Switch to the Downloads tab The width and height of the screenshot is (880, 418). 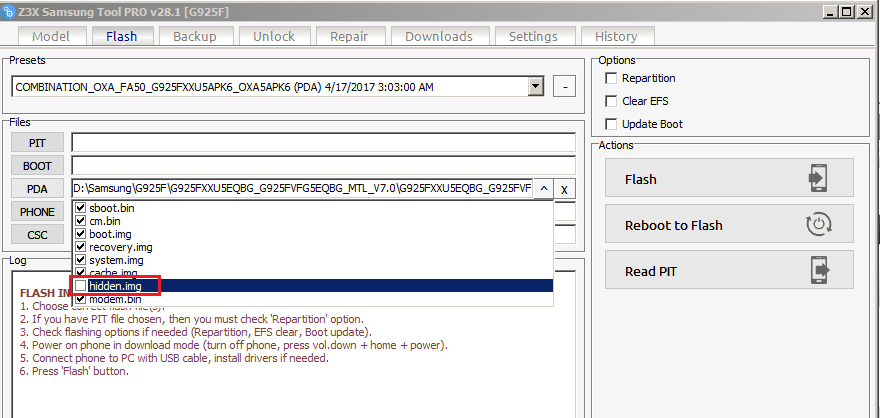click(439, 36)
